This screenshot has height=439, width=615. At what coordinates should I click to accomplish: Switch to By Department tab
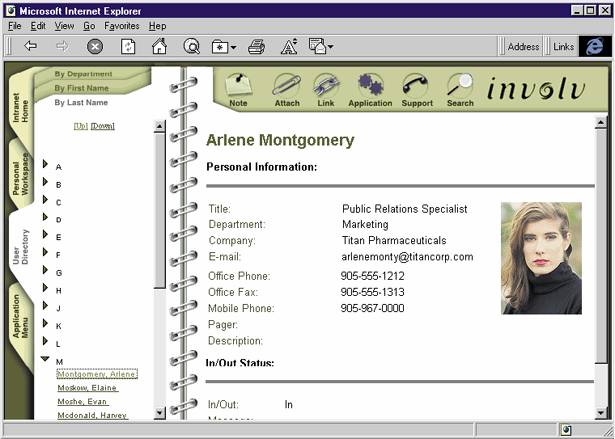point(83,74)
